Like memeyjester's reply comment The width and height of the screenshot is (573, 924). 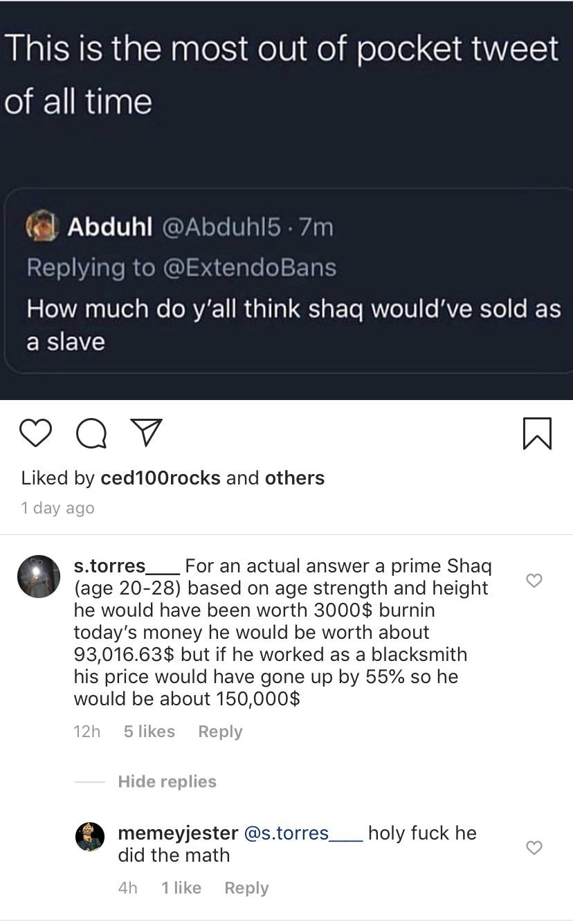tap(534, 848)
